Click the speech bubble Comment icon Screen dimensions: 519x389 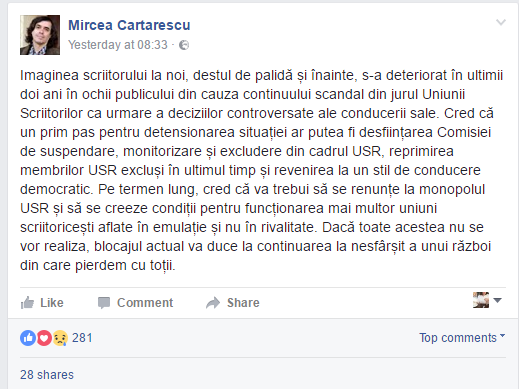[104, 303]
